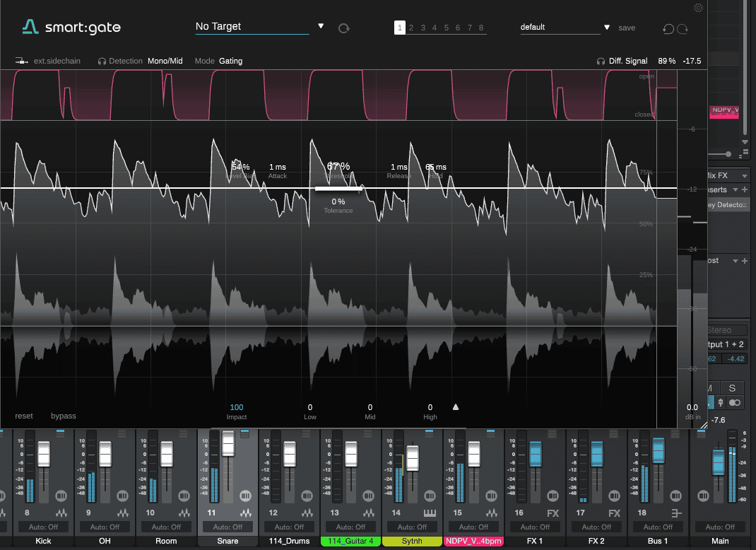Click the Room channel monitor icon
Image resolution: width=756 pixels, height=550 pixels.
(x=184, y=496)
